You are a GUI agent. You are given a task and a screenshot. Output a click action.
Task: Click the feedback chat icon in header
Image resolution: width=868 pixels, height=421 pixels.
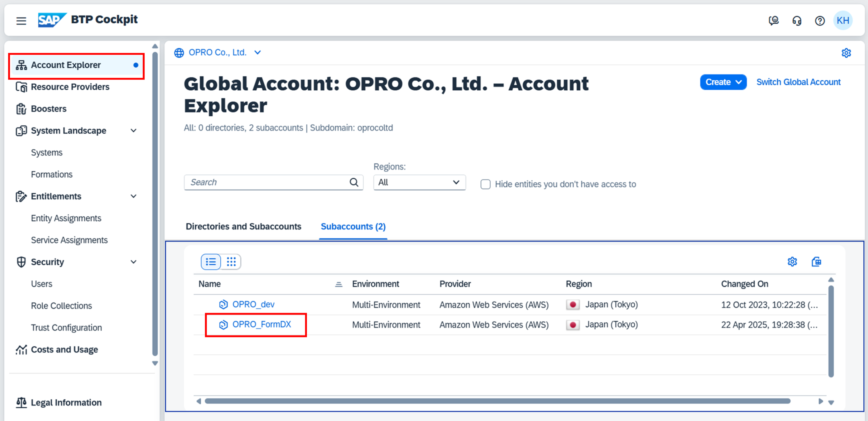coord(773,20)
